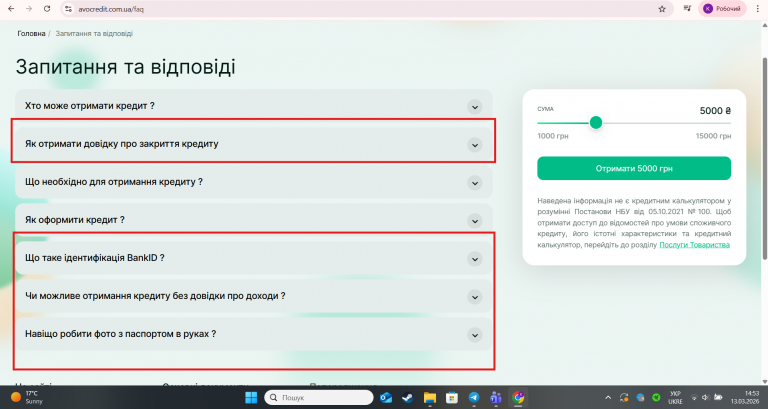The image size is (768, 409).
Task: Click the taskbar Пошук search box
Action: coord(319,397)
